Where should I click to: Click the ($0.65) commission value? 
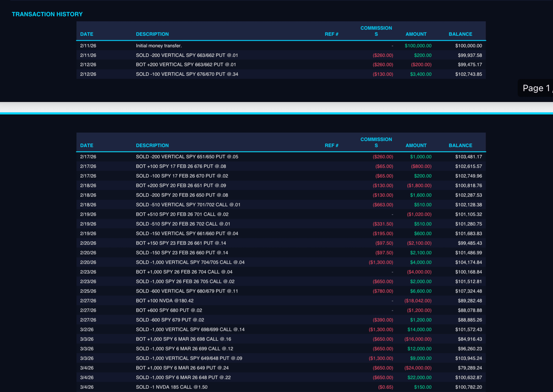pyautogui.click(x=385, y=387)
